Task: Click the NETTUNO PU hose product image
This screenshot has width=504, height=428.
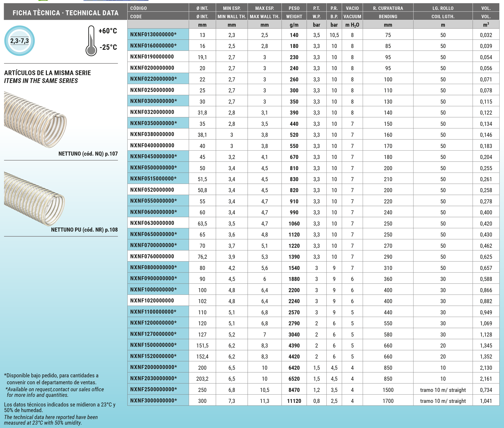Action: coord(34,198)
